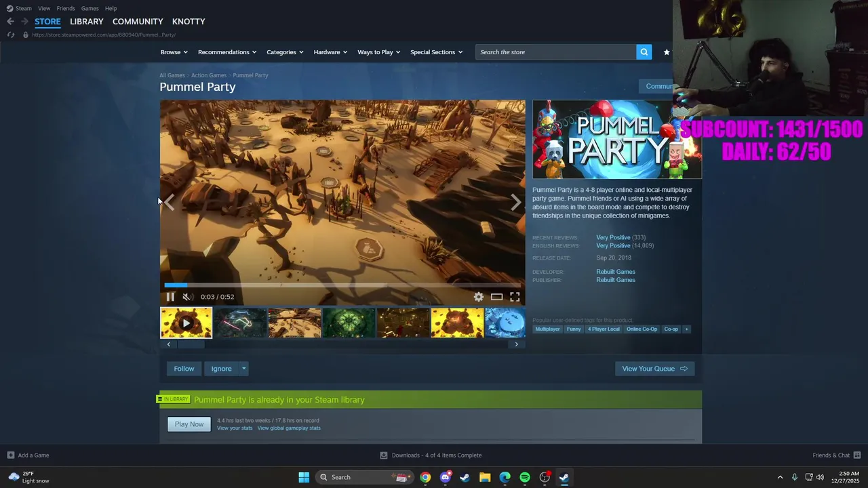Open the dropdown arrow next to Ignore
Image resolution: width=868 pixels, height=488 pixels.
(x=243, y=369)
